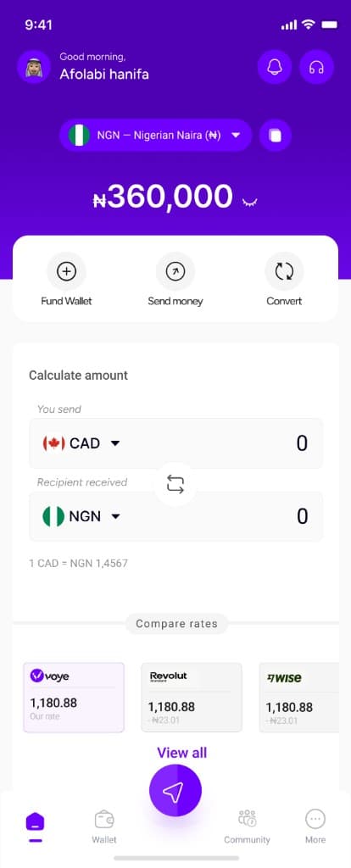This screenshot has width=351, height=868.
Task: Click the You send amount field
Action: tap(175, 443)
